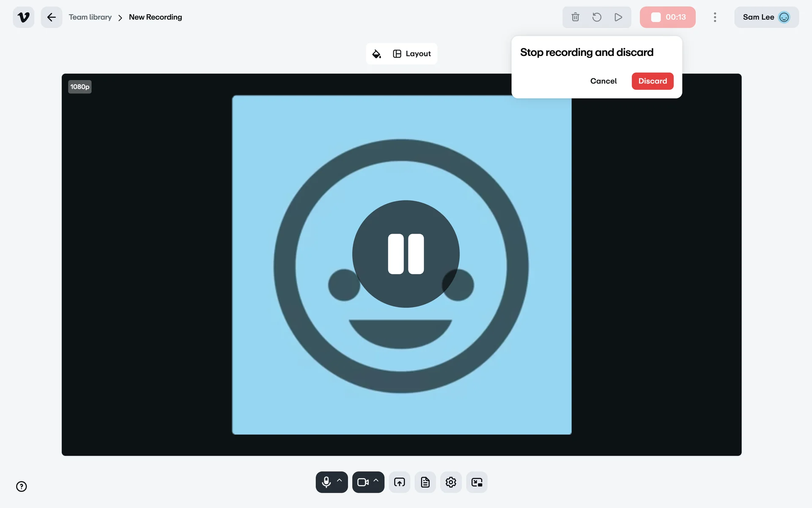Image resolution: width=812 pixels, height=508 pixels.
Task: Cancel the discard popup
Action: pyautogui.click(x=603, y=81)
